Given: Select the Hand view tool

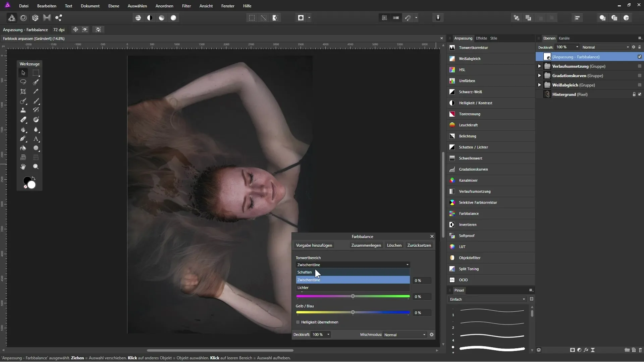Looking at the screenshot, I should click(x=23, y=167).
